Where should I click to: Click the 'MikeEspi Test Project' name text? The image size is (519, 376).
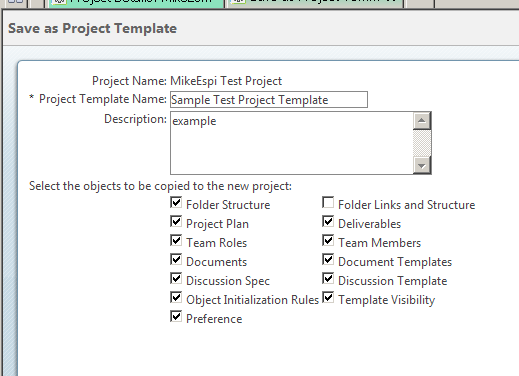point(226,81)
